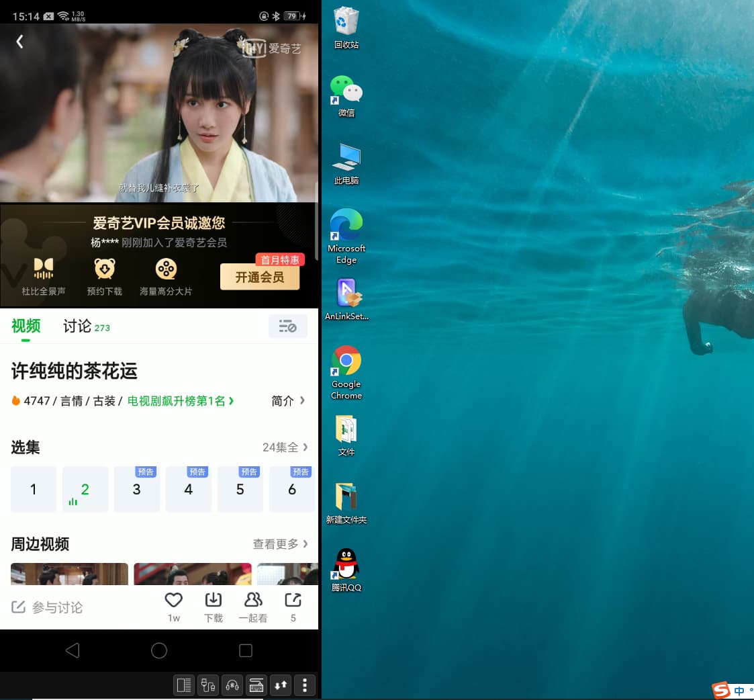
Task: Click the three-dot more menu in AnLink toolbar
Action: pyautogui.click(x=305, y=685)
